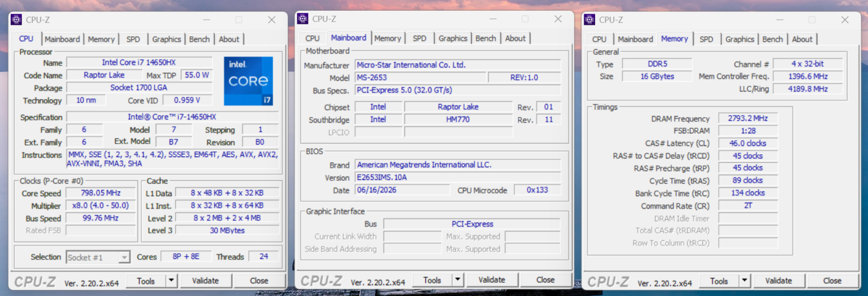This screenshot has width=868, height=296.
Task: Minimize the Memory CPU-Z window
Action: pyautogui.click(x=780, y=20)
